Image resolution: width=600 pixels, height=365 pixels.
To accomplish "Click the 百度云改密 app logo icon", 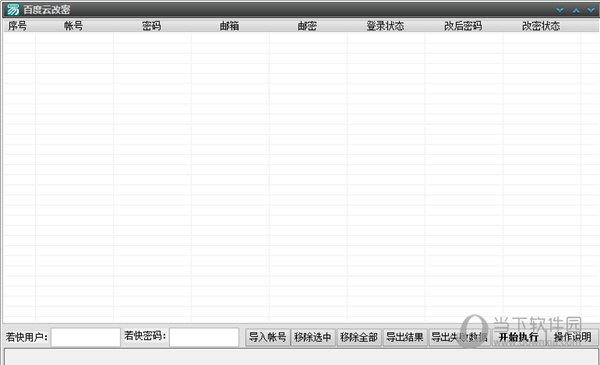I will 13,10.
